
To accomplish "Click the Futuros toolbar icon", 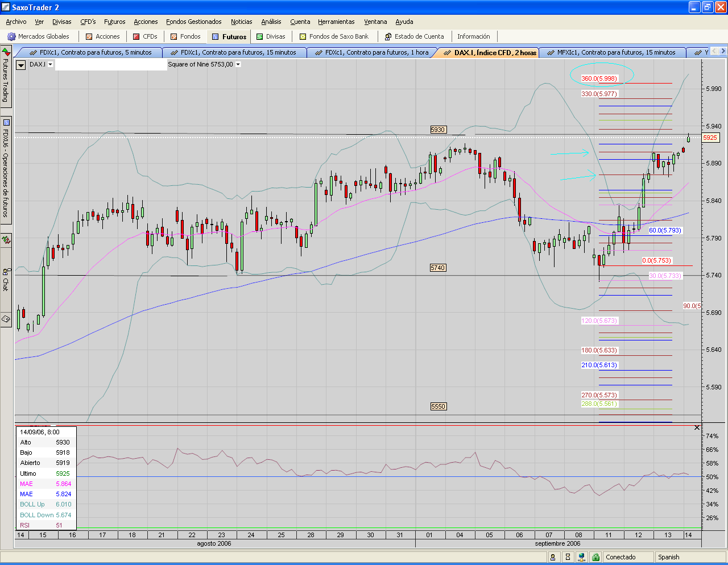I will point(216,36).
